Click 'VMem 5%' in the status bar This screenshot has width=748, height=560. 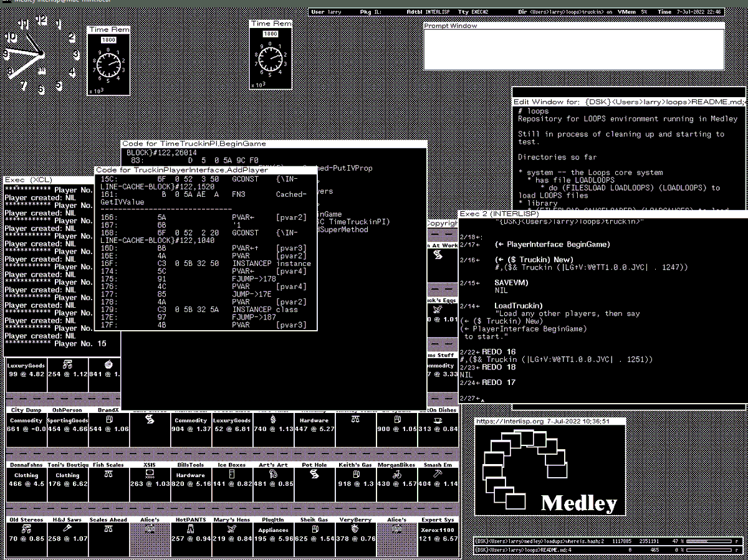631,12
